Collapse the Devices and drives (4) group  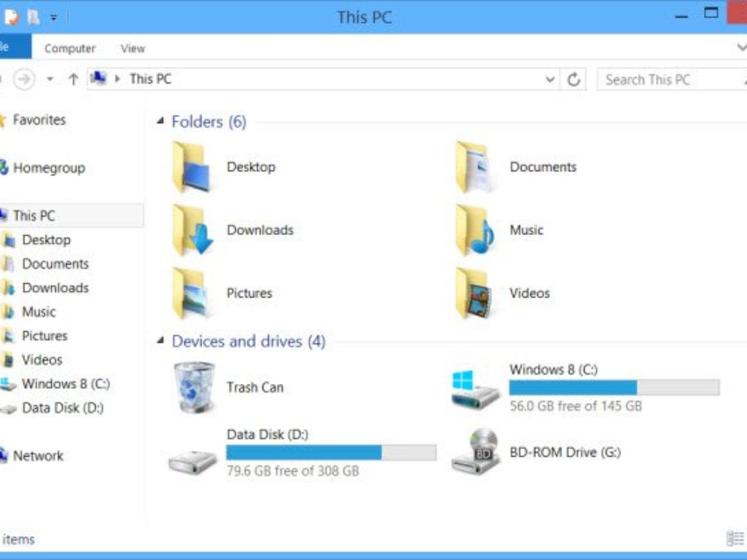coord(161,341)
